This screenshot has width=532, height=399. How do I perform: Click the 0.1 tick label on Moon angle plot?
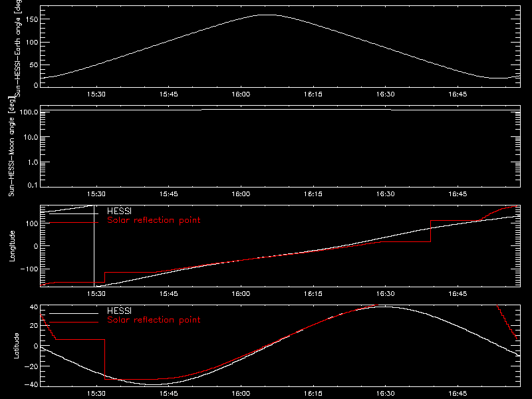[33, 185]
